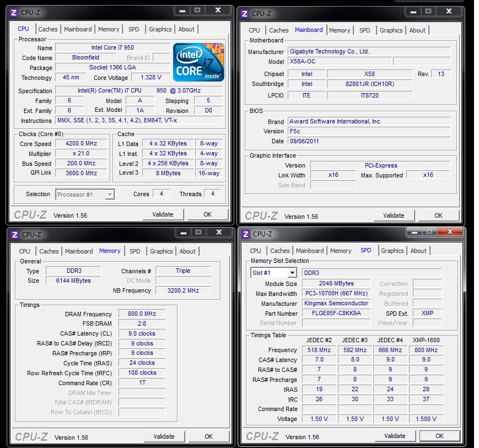The height and width of the screenshot is (448, 479).
Task: Minimize the window showing Processor details
Action: (182, 10)
